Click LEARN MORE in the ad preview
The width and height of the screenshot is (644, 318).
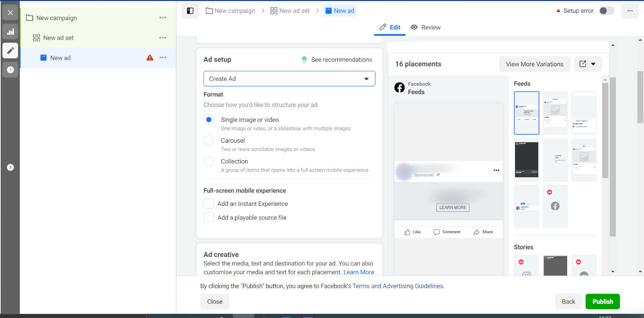click(x=453, y=207)
